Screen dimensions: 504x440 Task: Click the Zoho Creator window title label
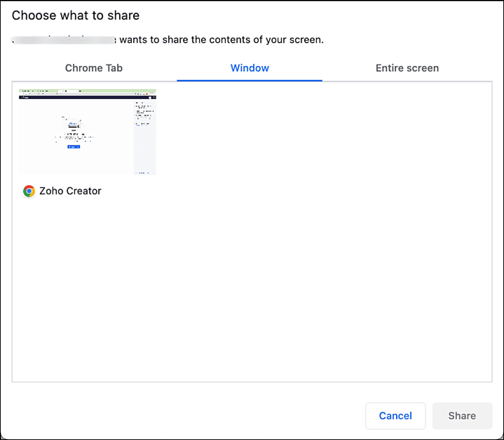(x=70, y=191)
